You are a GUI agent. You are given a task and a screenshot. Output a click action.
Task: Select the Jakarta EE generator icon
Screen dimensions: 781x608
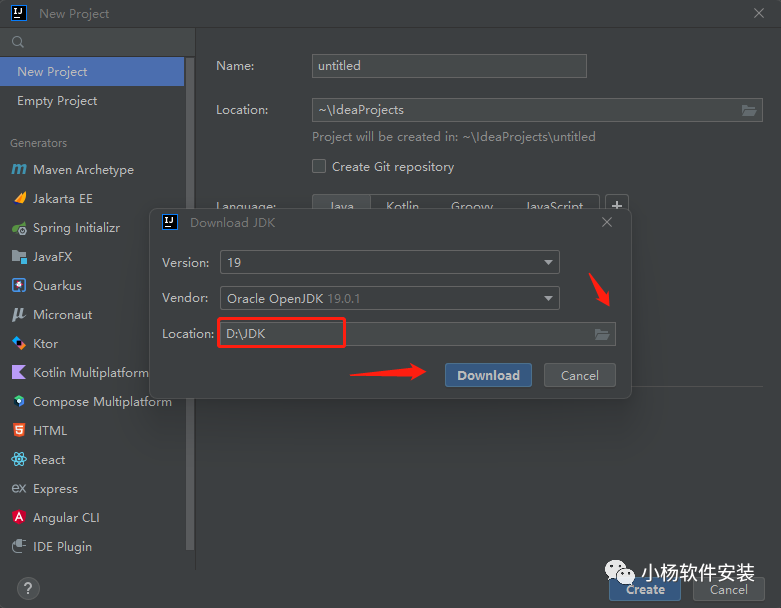coord(18,199)
